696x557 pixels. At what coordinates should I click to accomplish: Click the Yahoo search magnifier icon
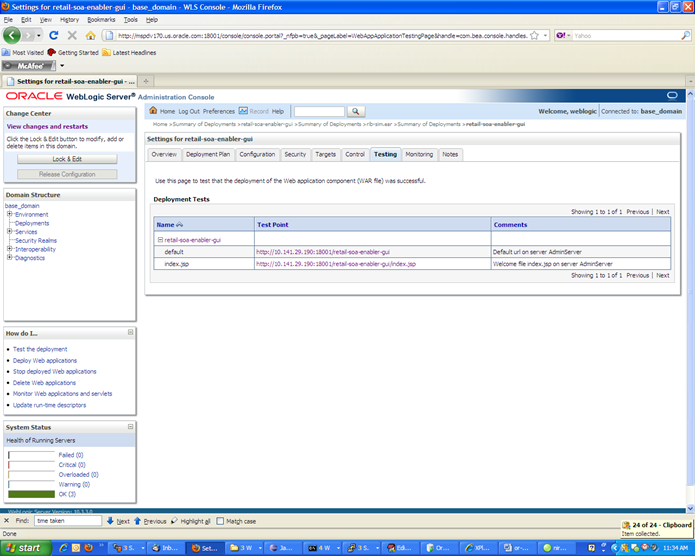click(x=685, y=36)
